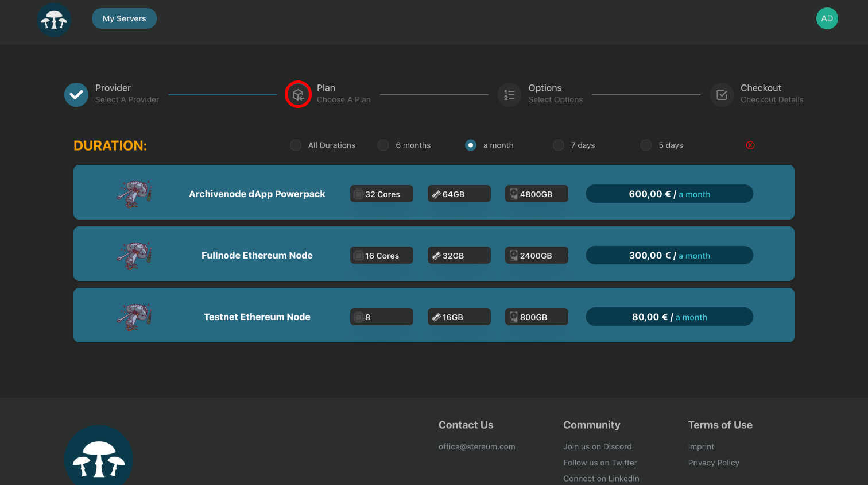This screenshot has height=485, width=868.
Task: Click the large Stereum logo in footer
Action: (99, 455)
